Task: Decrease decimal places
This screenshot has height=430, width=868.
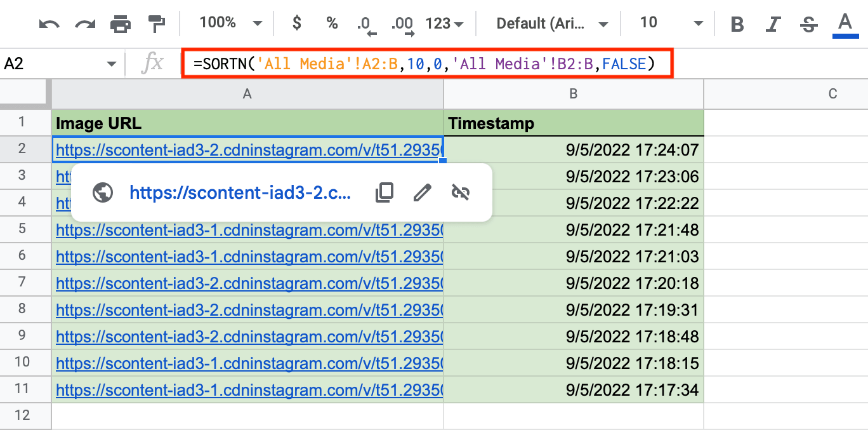Action: [365, 23]
